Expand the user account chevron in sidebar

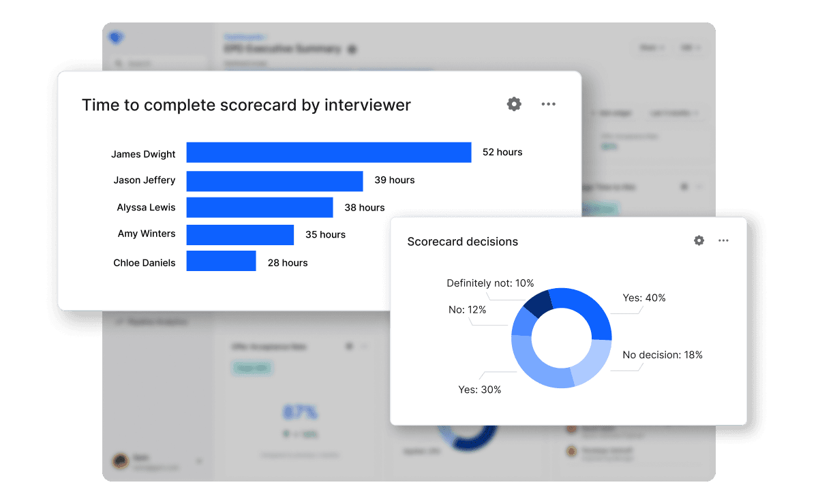coord(199,461)
